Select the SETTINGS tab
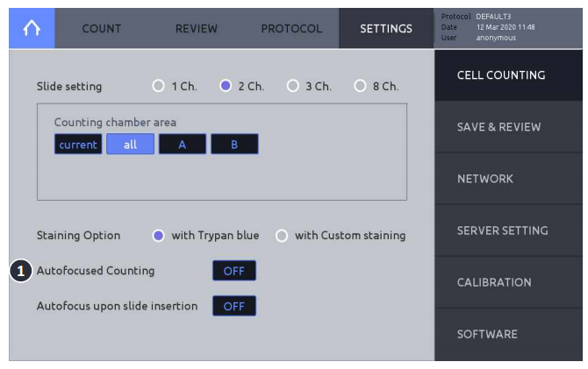 click(386, 28)
